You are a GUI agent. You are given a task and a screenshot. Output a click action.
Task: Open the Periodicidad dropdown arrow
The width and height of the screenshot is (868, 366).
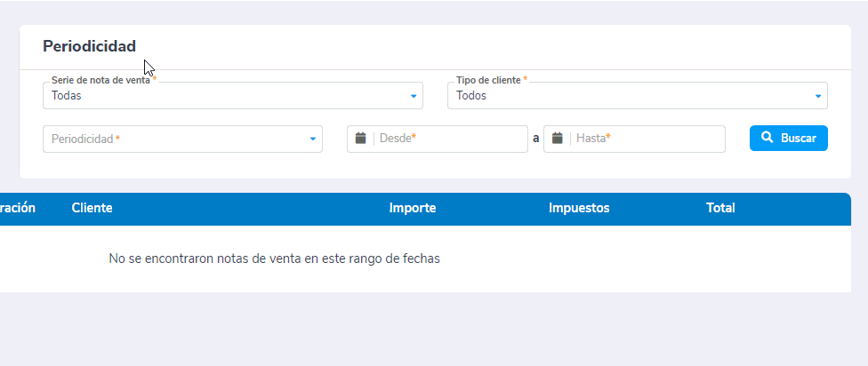click(313, 139)
